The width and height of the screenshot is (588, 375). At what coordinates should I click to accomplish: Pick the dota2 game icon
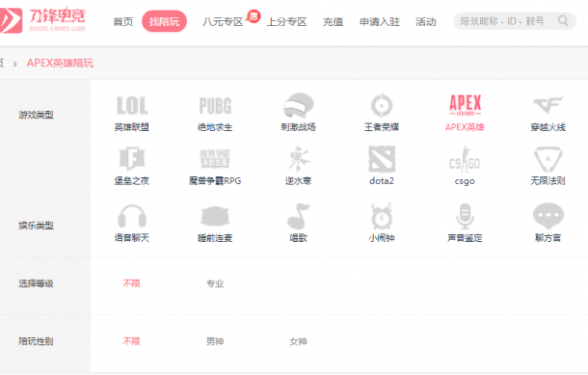pyautogui.click(x=382, y=159)
